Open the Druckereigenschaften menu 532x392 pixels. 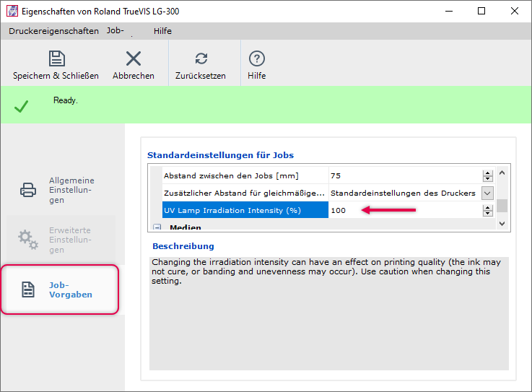click(x=53, y=31)
